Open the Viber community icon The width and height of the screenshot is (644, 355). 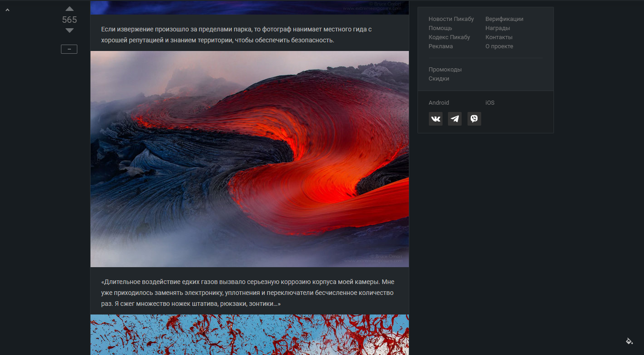[x=474, y=119]
